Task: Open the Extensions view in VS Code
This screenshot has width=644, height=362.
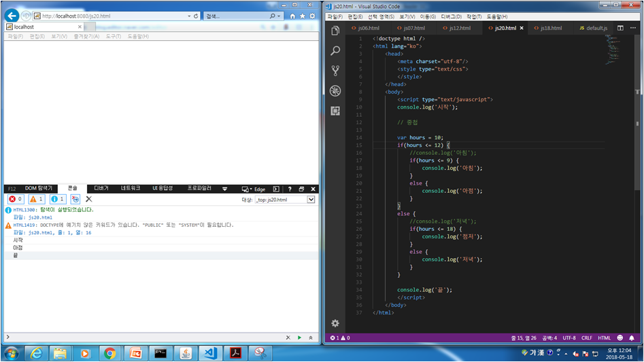Action: (335, 111)
